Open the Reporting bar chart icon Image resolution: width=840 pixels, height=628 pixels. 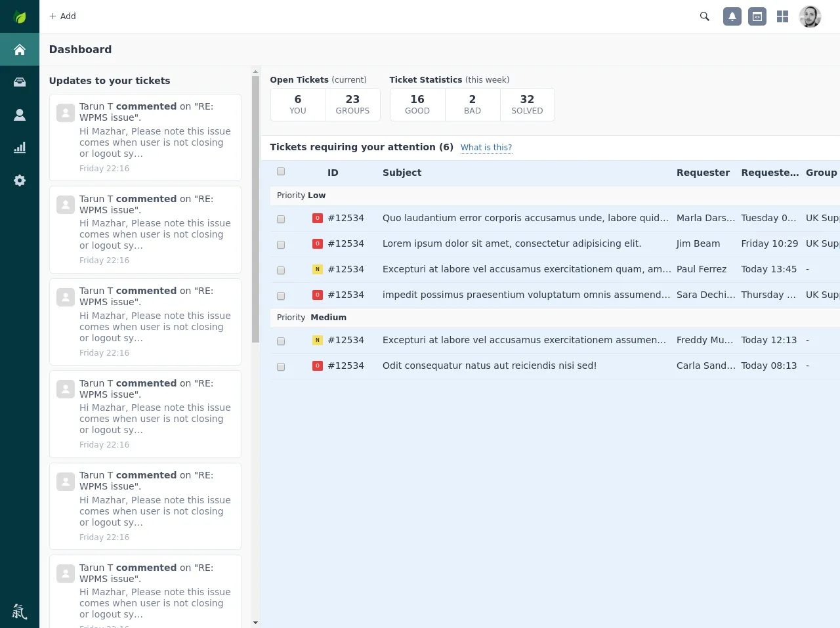pos(20,148)
